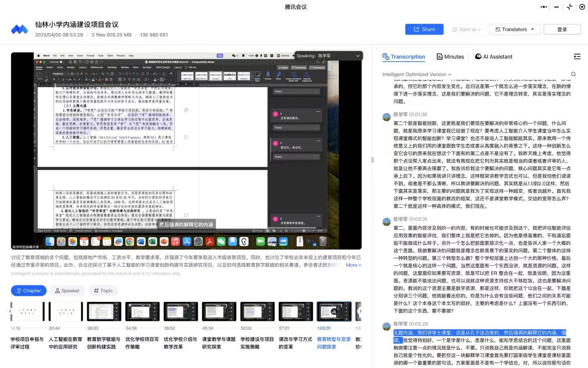Click the current 1:03:31 教育转型与资源问题探索 chapter
The height and width of the screenshot is (368, 588).
334,326
